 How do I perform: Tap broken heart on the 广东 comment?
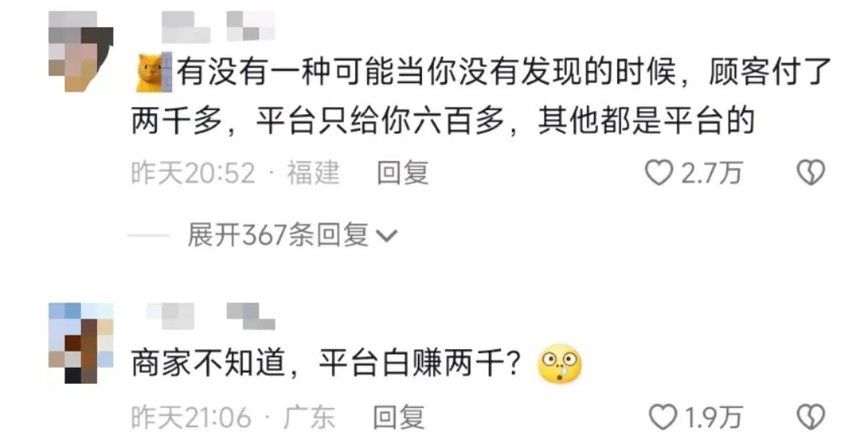coord(810,418)
